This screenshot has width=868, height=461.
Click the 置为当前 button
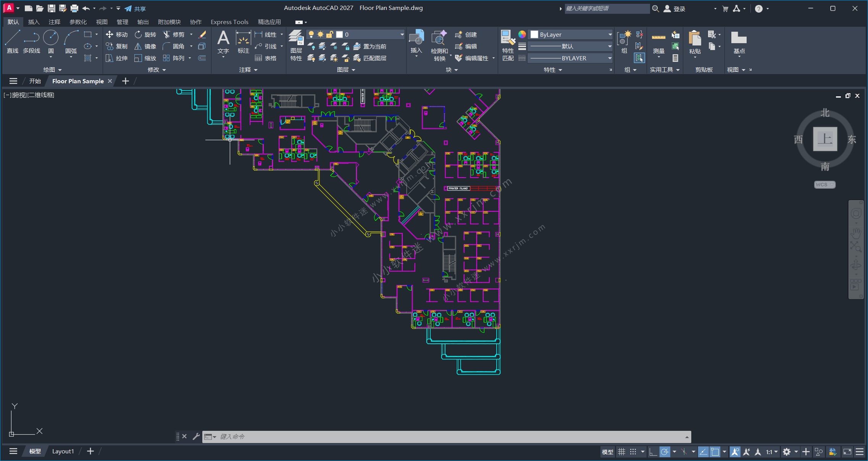point(370,46)
